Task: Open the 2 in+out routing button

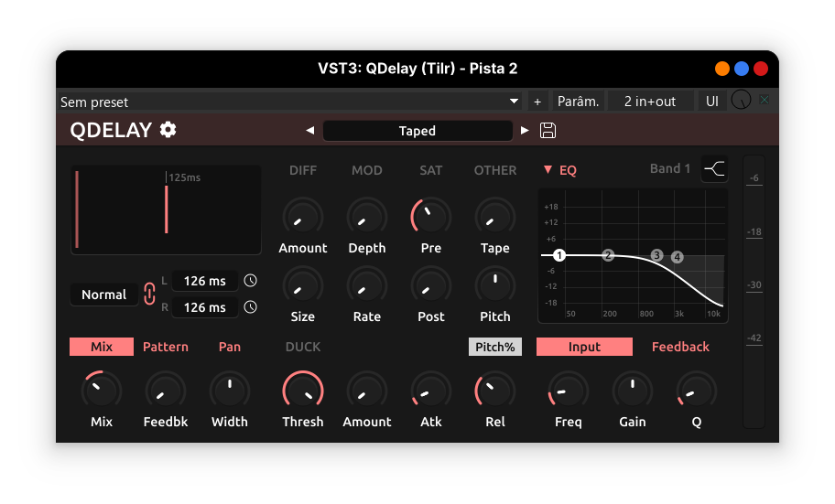Action: click(x=650, y=102)
